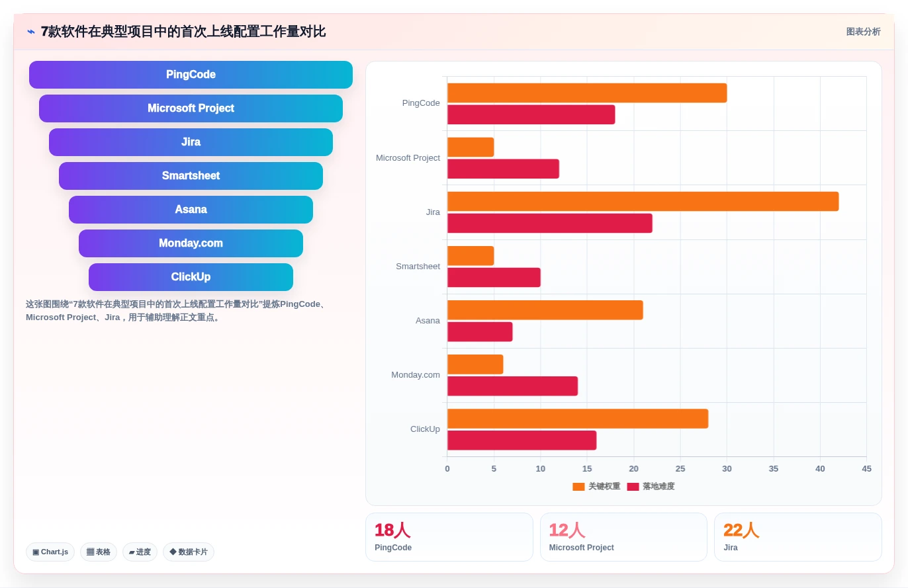Click the Monday.com y-axis label
Viewport: 908px width, 588px height.
[416, 375]
